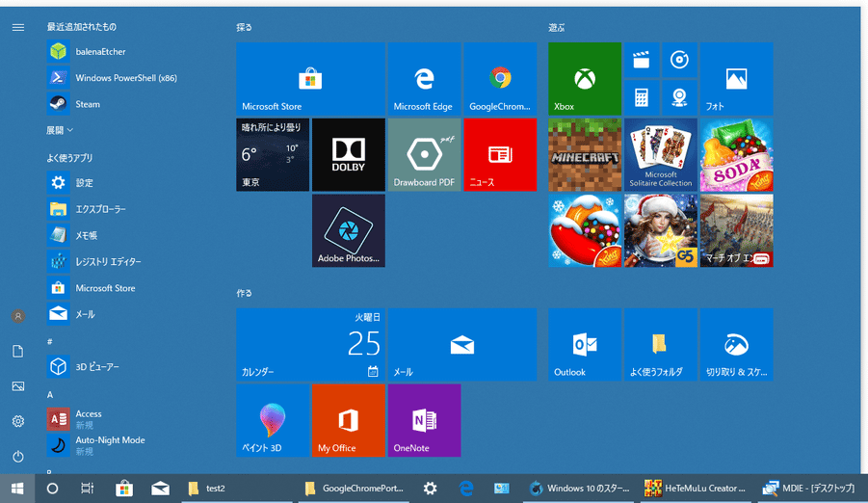The width and height of the screenshot is (868, 503).
Task: Open the Groove Music small tile
Action: tap(679, 60)
